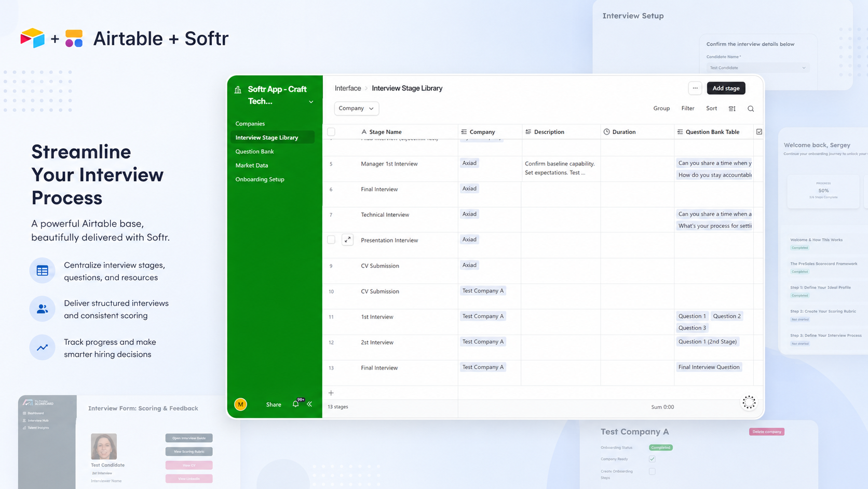868x489 pixels.
Task: Click the Sum 0:00 summary
Action: [x=662, y=407]
